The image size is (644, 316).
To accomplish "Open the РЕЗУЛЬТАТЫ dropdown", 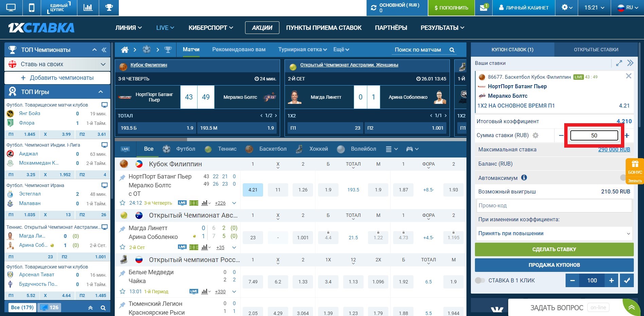I will coord(442,28).
